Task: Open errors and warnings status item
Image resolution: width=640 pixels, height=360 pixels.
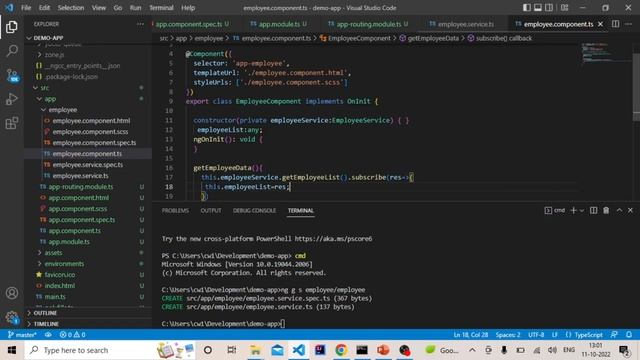Action: (72, 335)
